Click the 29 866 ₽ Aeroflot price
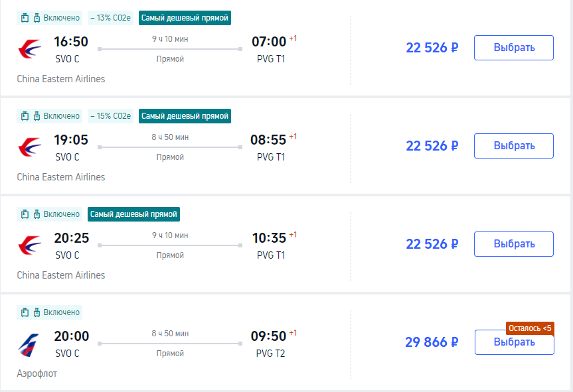 tap(432, 342)
